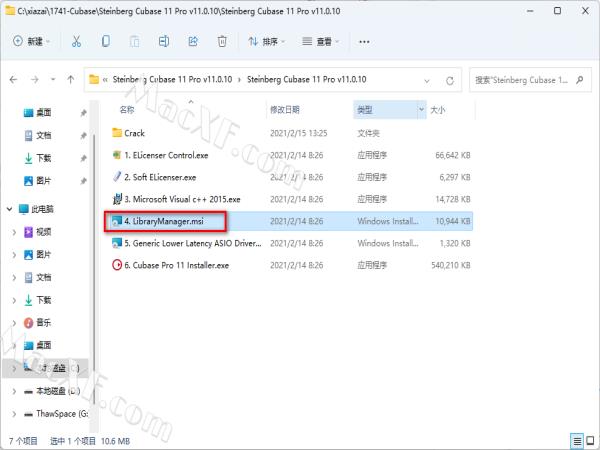Viewport: 600px width, 450px height.
Task: Sort by 大小 column header
Action: click(x=437, y=110)
